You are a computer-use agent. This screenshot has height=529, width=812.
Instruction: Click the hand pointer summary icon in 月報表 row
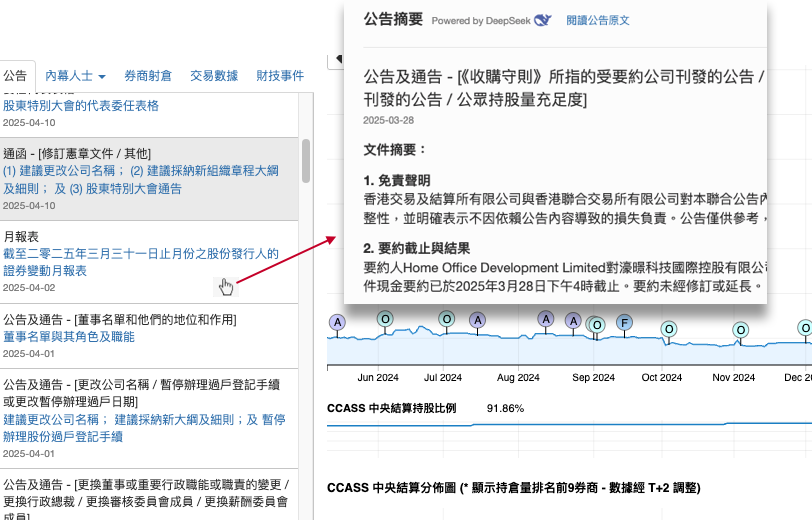tap(226, 287)
